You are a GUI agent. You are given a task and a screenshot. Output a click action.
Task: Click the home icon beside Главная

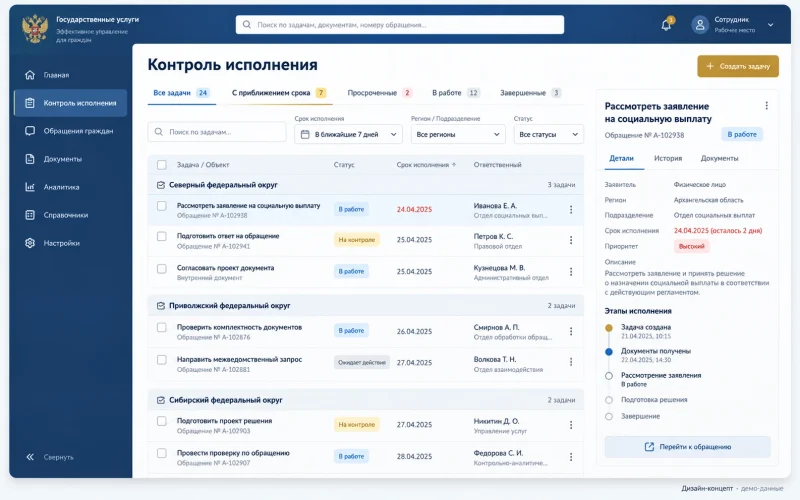tap(30, 75)
